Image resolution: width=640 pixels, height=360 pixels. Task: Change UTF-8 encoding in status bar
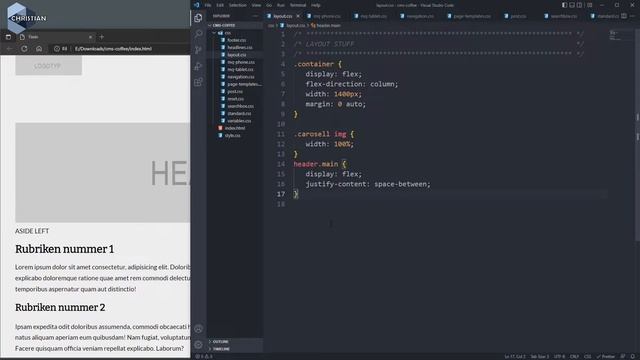[x=559, y=356]
